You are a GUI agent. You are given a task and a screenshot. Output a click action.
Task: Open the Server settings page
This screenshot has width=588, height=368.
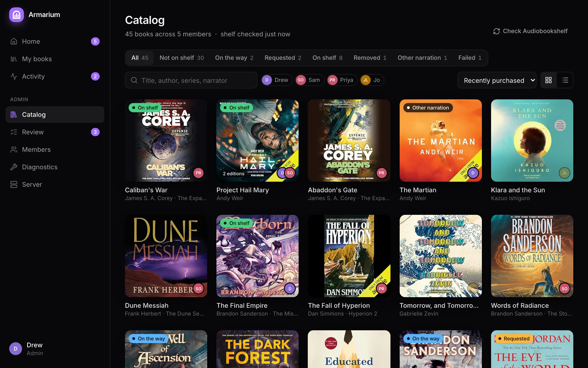[55, 184]
